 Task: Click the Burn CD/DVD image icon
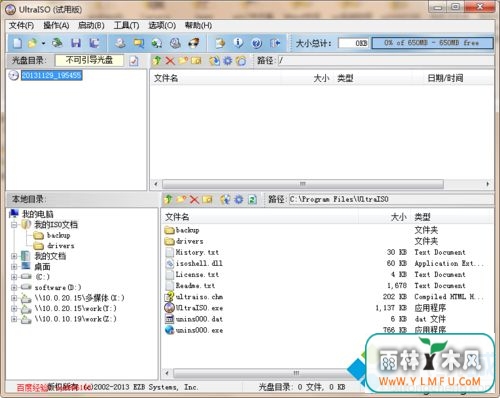[194, 43]
